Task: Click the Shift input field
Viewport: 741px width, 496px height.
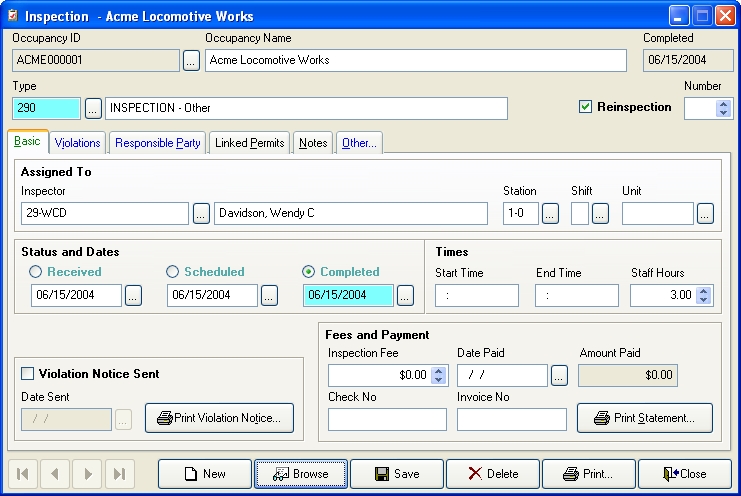Action: click(x=580, y=213)
